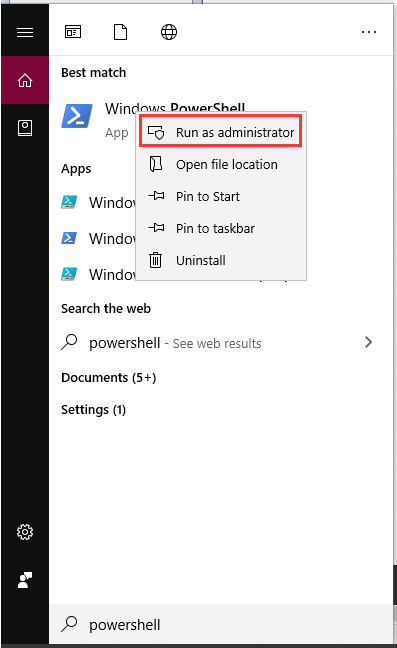This screenshot has height=648, width=397.
Task: Click the magnifier icon in search box
Action: 69,624
